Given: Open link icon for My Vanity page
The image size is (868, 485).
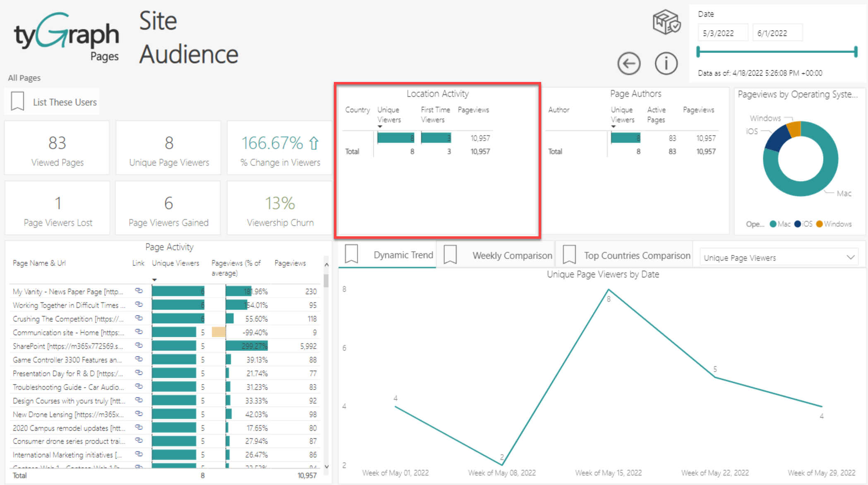Looking at the screenshot, I should [139, 291].
